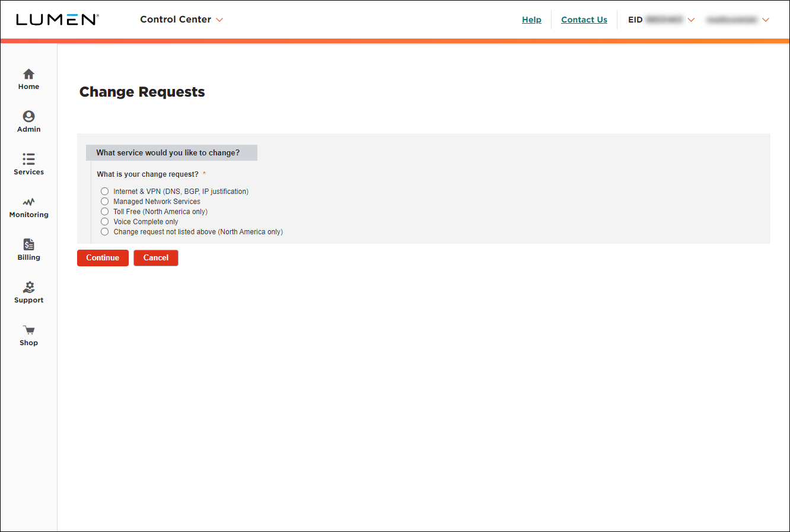Click the Cancel button

click(156, 258)
